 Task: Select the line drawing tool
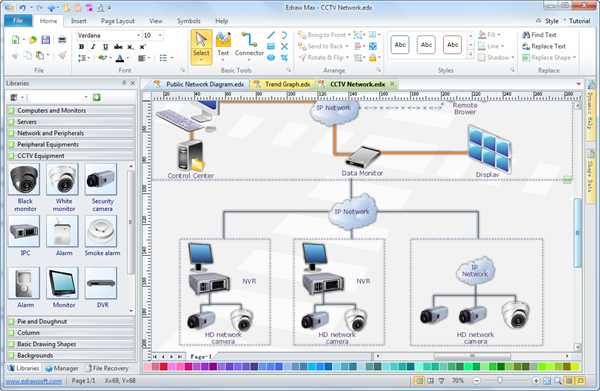point(271,35)
